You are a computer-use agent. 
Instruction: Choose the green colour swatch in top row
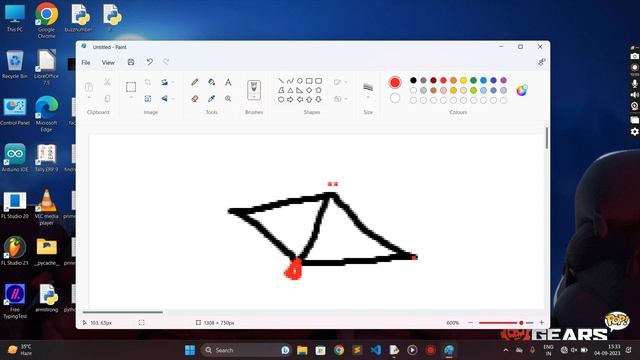click(x=473, y=80)
